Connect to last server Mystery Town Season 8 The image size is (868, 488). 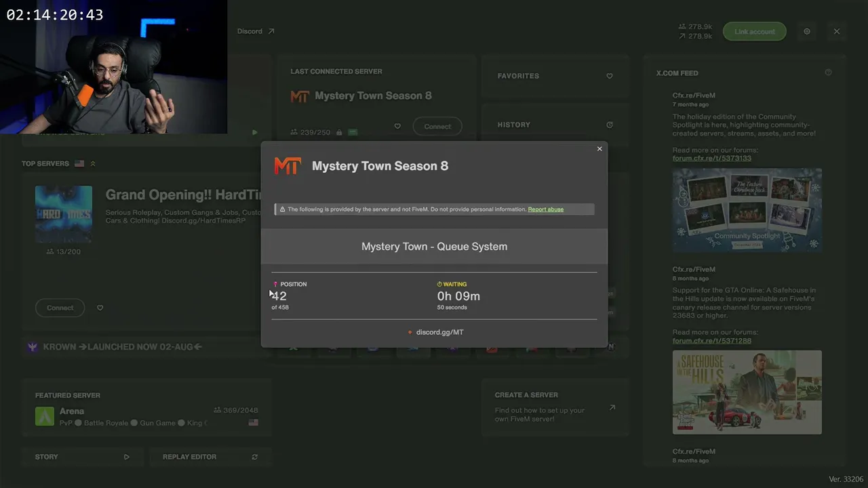(437, 127)
